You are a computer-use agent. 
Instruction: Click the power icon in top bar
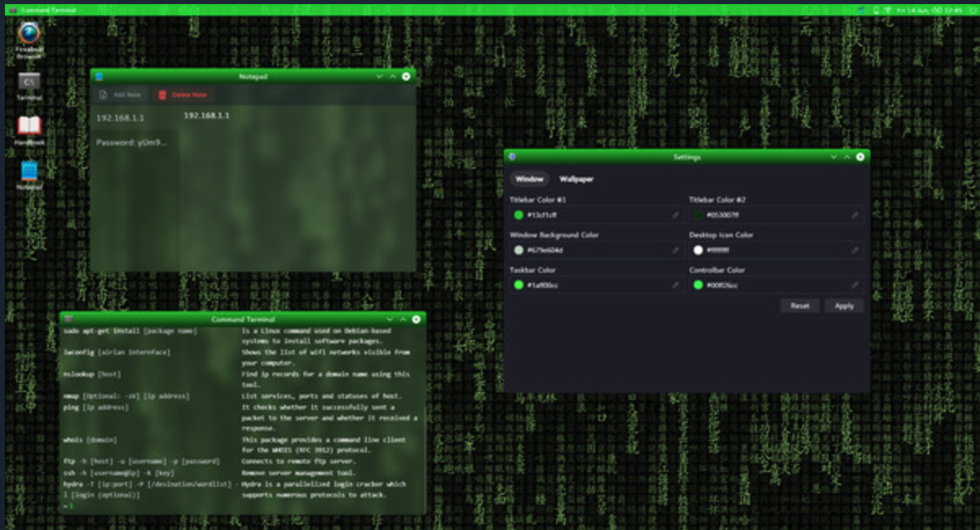point(972,10)
